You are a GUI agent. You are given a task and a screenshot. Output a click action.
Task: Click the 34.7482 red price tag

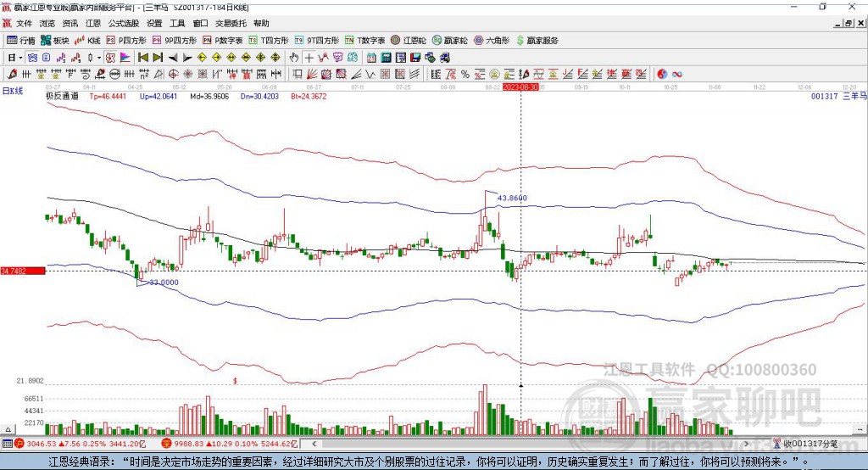pos(23,271)
